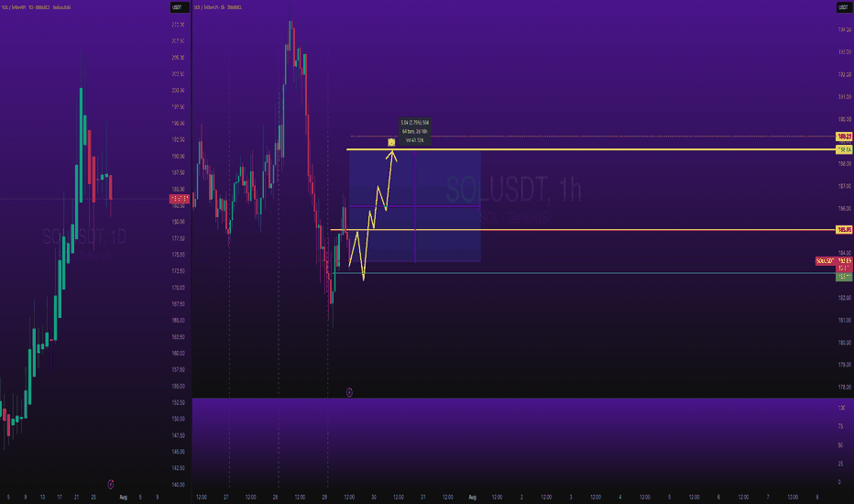Click the 200.00 level on the daily price scale
The image size is (854, 504).
coord(178,91)
